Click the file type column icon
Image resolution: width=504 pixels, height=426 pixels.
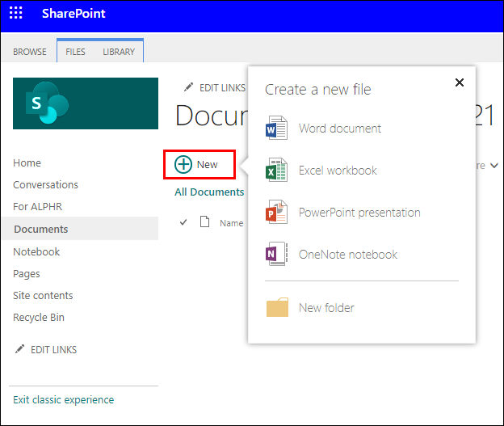205,221
